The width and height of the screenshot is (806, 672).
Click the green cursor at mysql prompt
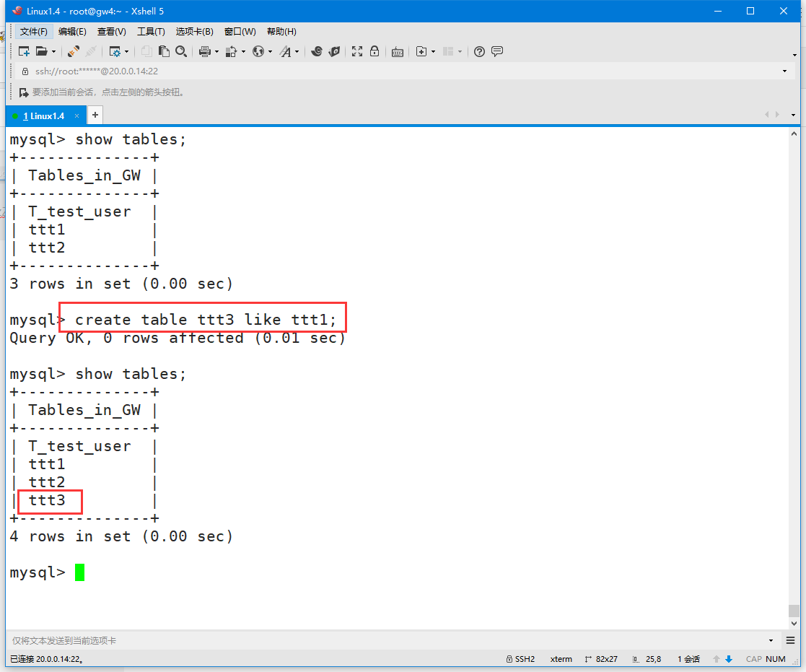(79, 572)
